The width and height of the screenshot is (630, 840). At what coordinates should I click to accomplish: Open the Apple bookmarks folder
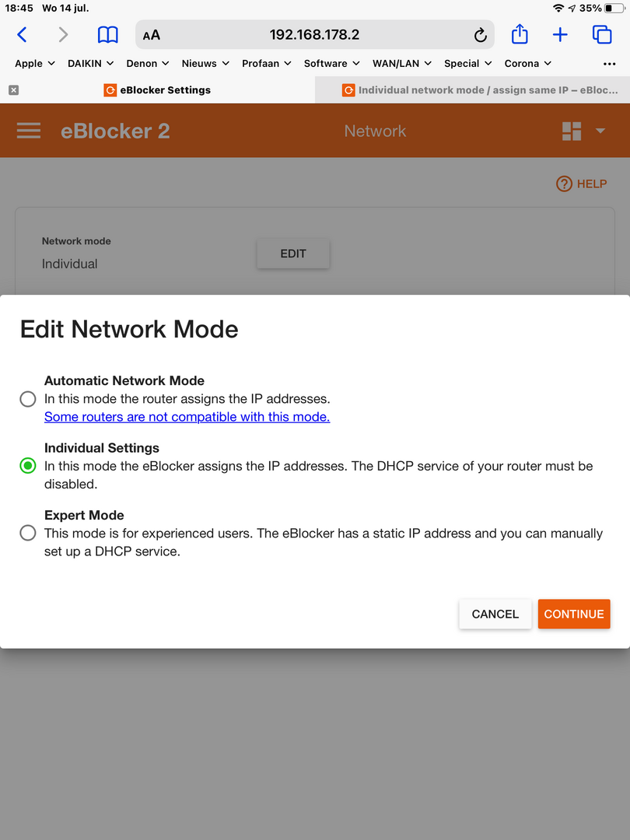[35, 63]
